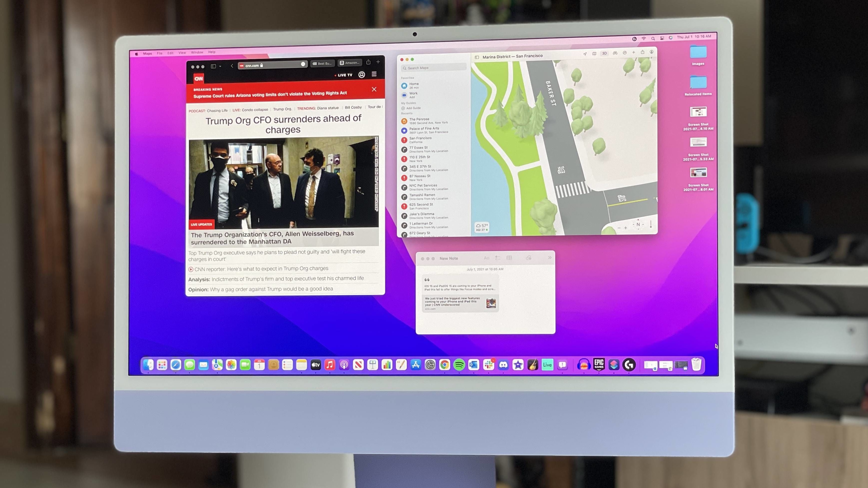Dismiss the CNN breaking news banner

[374, 89]
